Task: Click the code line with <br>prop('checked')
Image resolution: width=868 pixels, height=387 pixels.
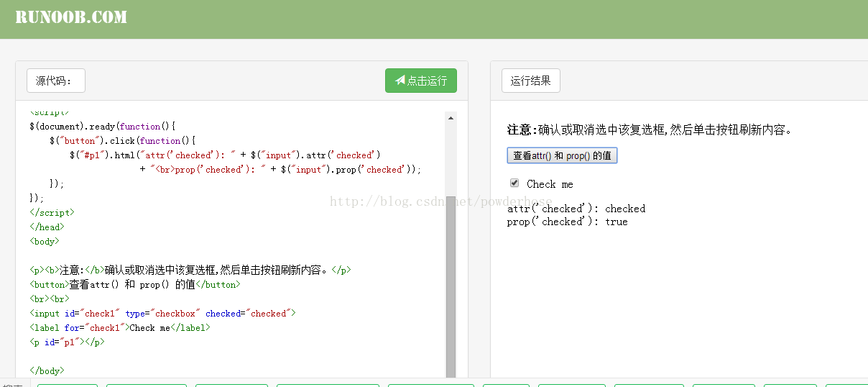Action: pos(280,169)
